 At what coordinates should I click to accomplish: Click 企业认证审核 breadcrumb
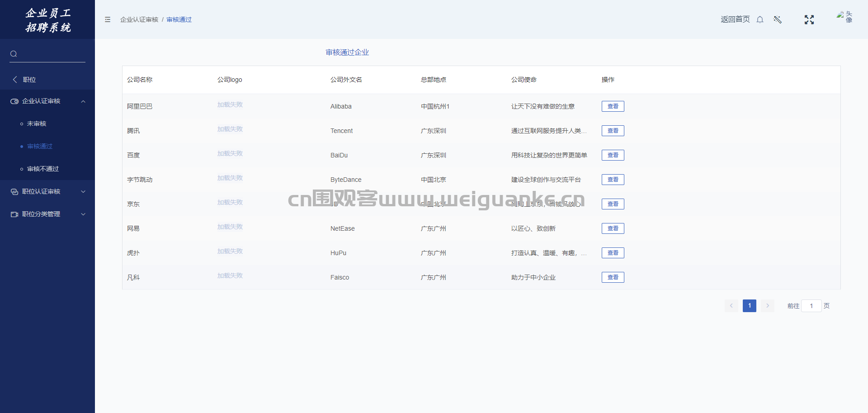[x=139, y=19]
